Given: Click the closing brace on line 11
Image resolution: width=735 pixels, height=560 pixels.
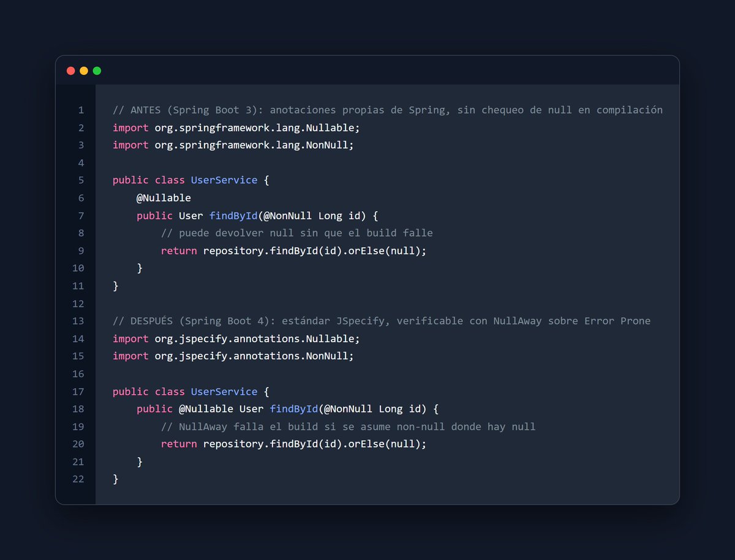Looking at the screenshot, I should point(116,286).
